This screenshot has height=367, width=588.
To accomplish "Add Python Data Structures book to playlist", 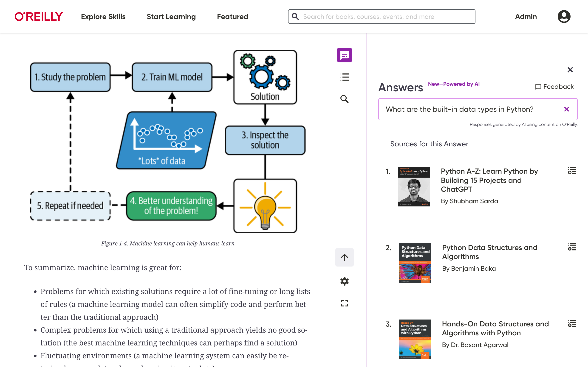I will 572,247.
